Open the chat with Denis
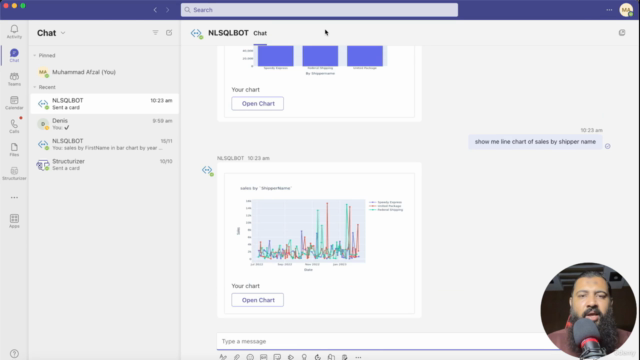Viewport: 640px width, 360px height. tap(104, 124)
